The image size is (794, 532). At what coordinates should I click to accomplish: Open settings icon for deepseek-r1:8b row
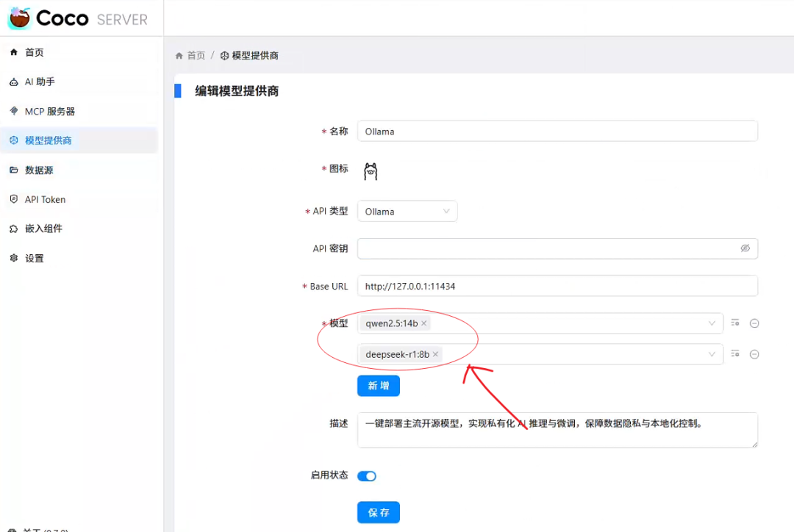pyautogui.click(x=735, y=353)
